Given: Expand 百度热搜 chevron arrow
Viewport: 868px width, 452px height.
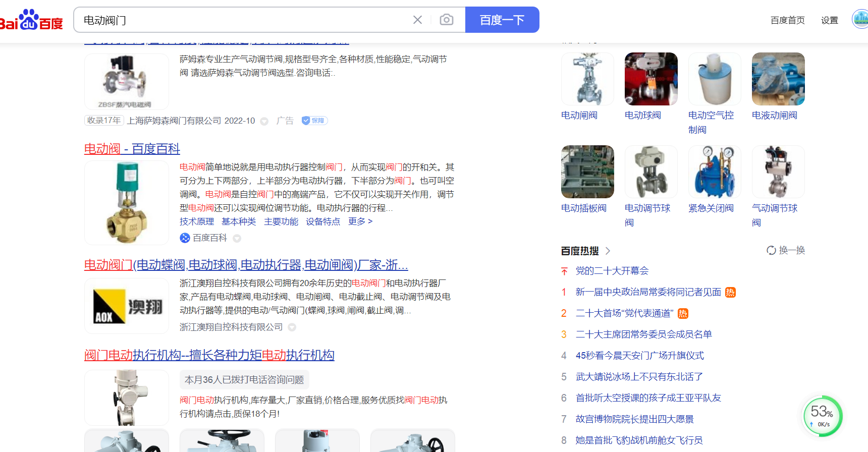Looking at the screenshot, I should (608, 251).
